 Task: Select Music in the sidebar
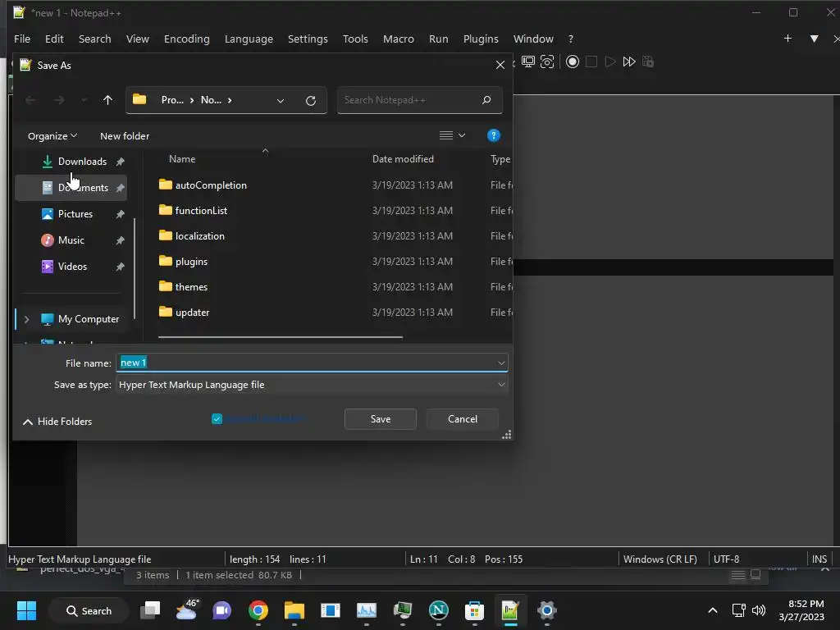point(71,240)
